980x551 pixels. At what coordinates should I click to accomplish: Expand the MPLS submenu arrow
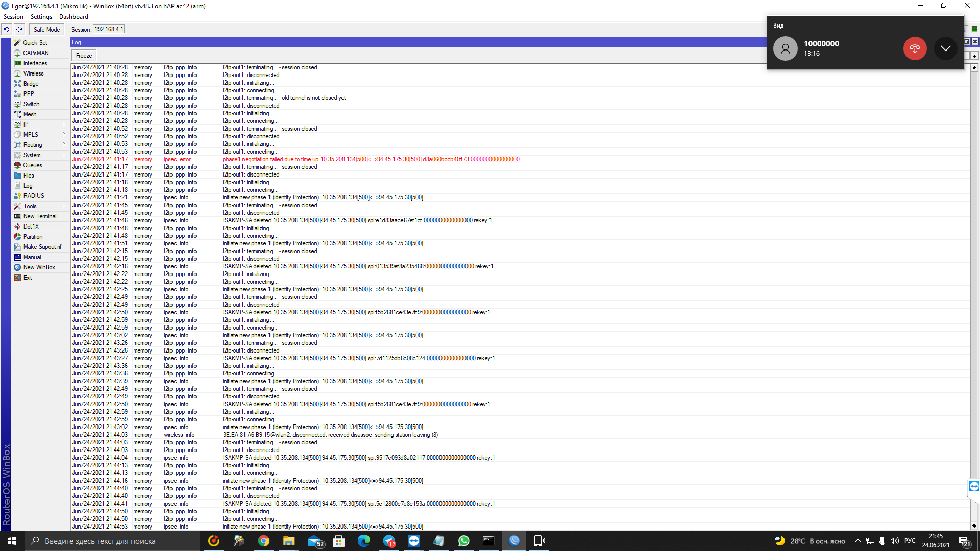pos(64,135)
